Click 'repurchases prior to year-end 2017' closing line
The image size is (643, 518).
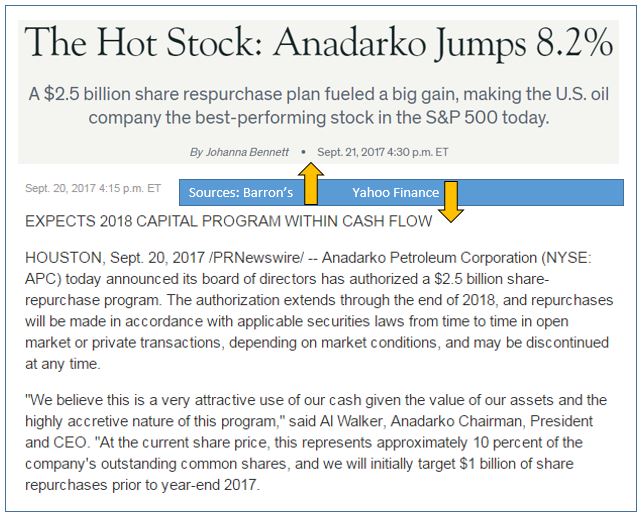142,485
